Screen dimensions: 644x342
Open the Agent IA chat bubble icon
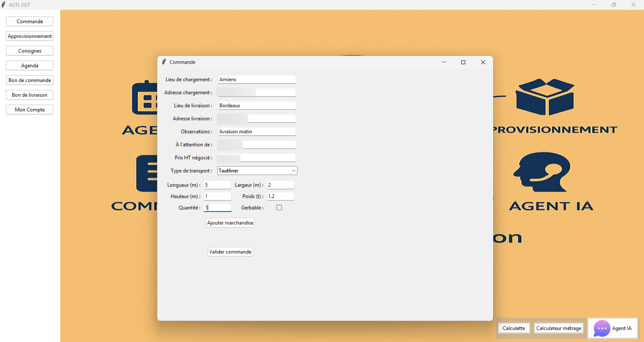pos(602,328)
